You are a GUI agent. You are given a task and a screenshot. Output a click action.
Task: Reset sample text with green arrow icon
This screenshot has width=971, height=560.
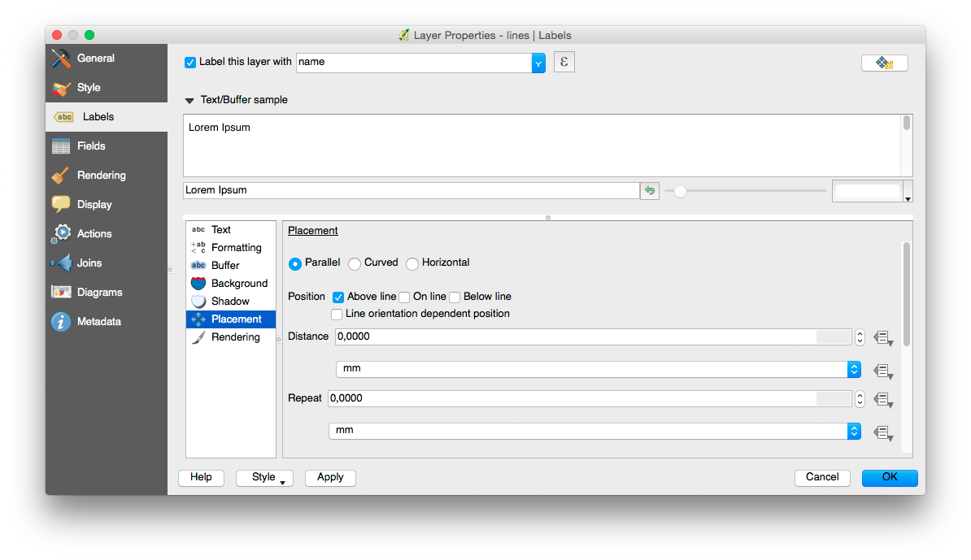tap(650, 190)
